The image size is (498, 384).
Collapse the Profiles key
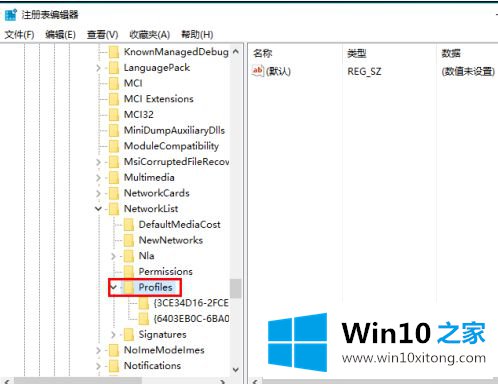114,287
